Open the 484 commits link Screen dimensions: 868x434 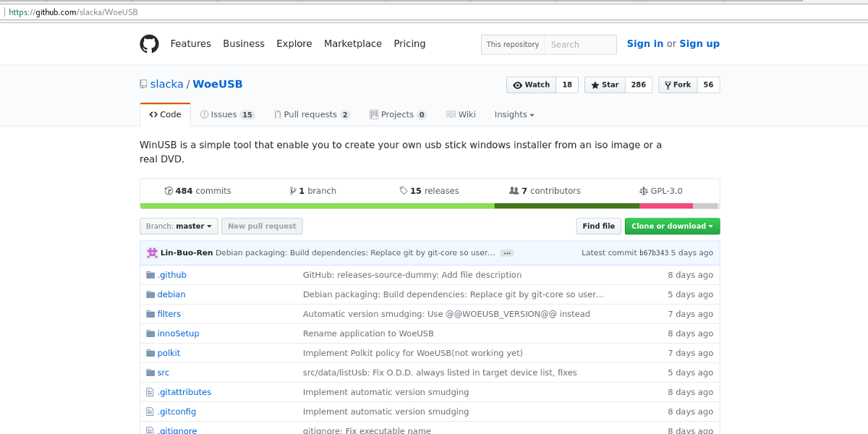[x=197, y=191]
